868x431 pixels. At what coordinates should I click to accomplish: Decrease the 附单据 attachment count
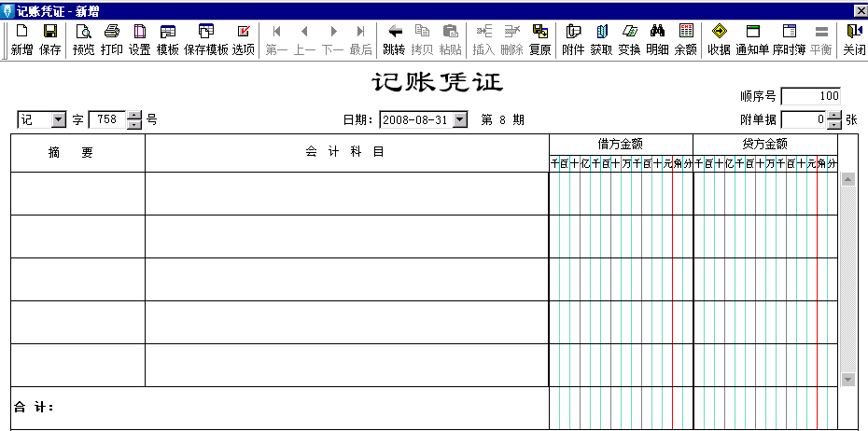click(x=834, y=124)
